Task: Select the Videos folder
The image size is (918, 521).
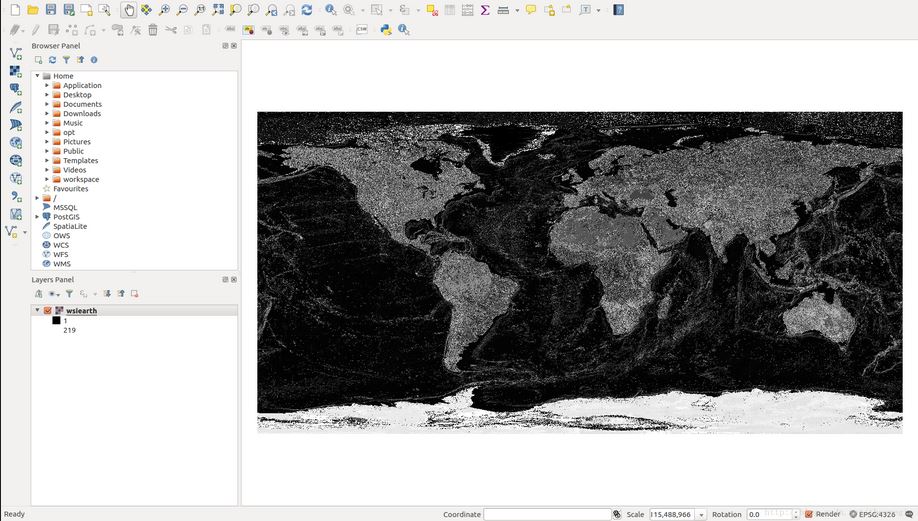Action: pos(74,170)
